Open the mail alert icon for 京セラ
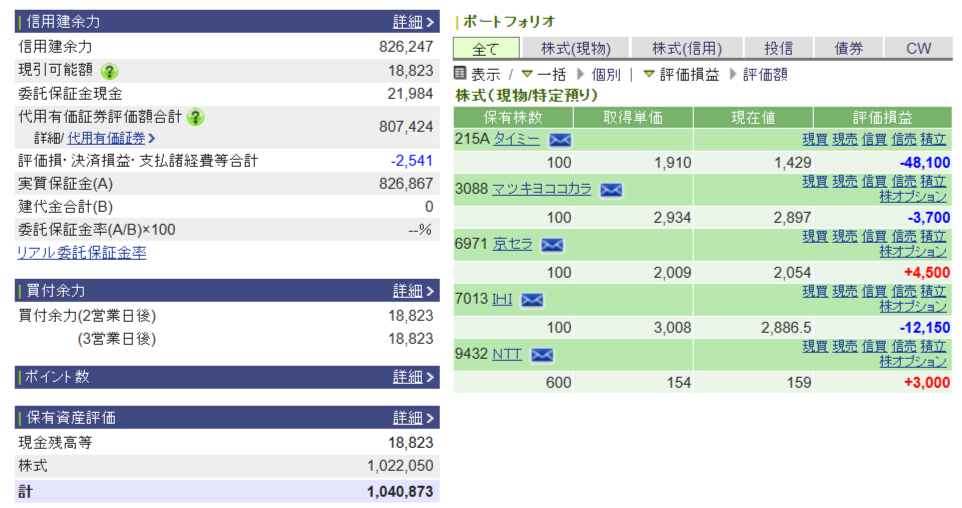The image size is (962, 508). tap(552, 244)
